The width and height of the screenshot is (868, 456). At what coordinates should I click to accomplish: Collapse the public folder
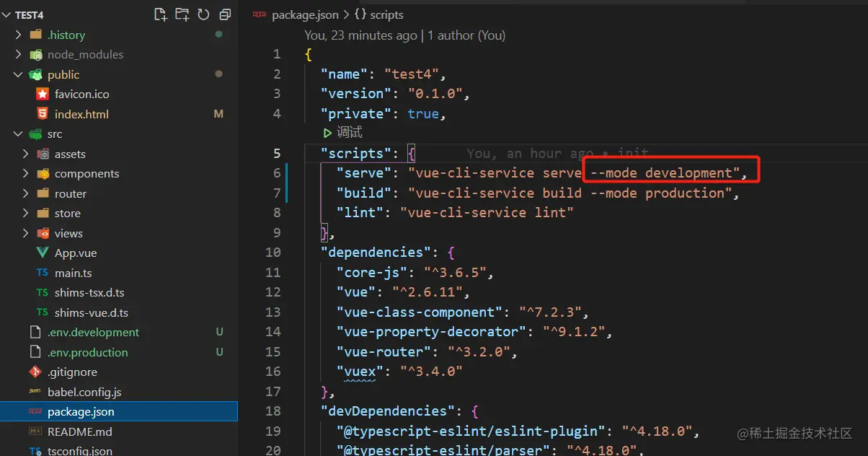pos(18,74)
